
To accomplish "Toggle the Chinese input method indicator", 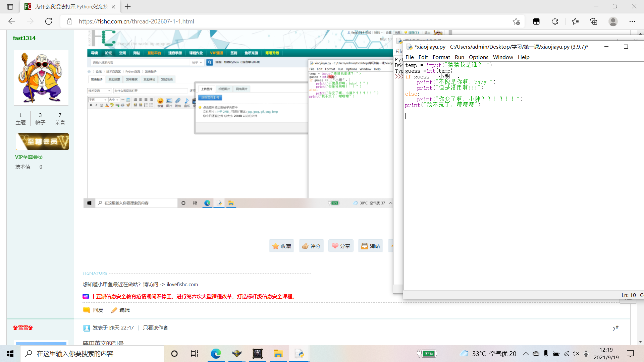I will tap(586, 354).
